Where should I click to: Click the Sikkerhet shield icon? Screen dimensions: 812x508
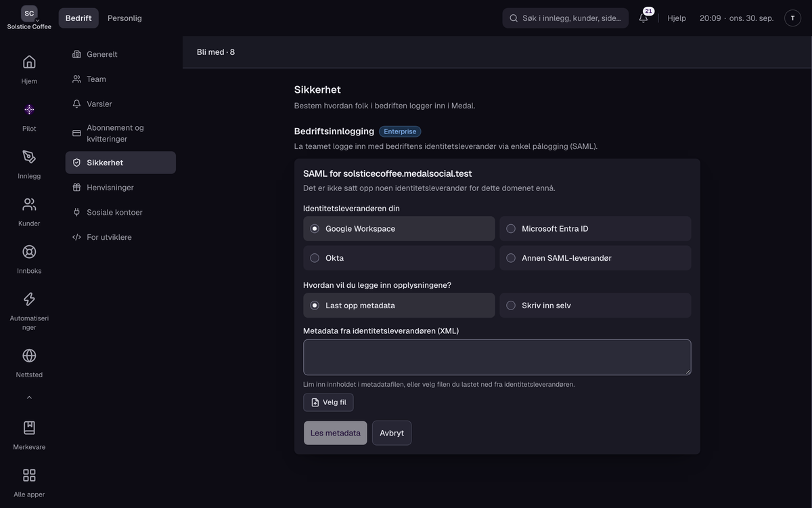point(76,163)
